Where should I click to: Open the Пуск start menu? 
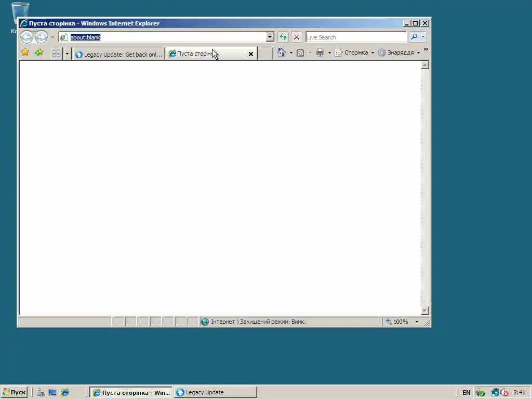(x=14, y=393)
